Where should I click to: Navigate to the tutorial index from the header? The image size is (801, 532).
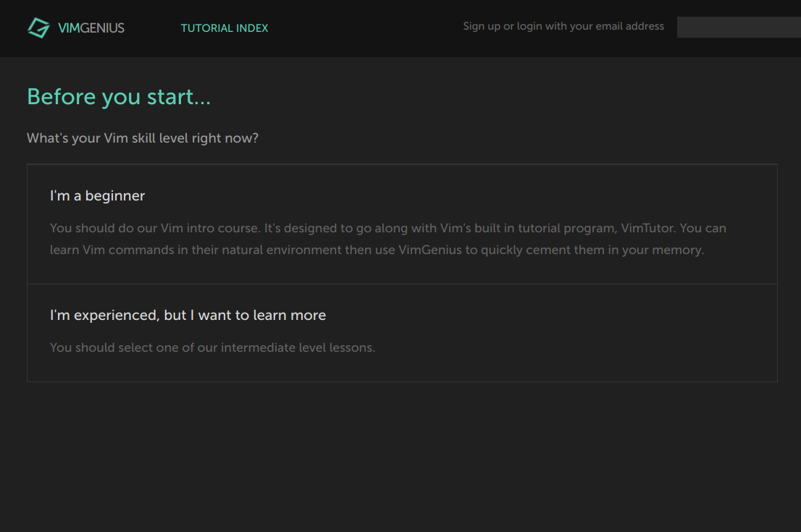(x=225, y=28)
